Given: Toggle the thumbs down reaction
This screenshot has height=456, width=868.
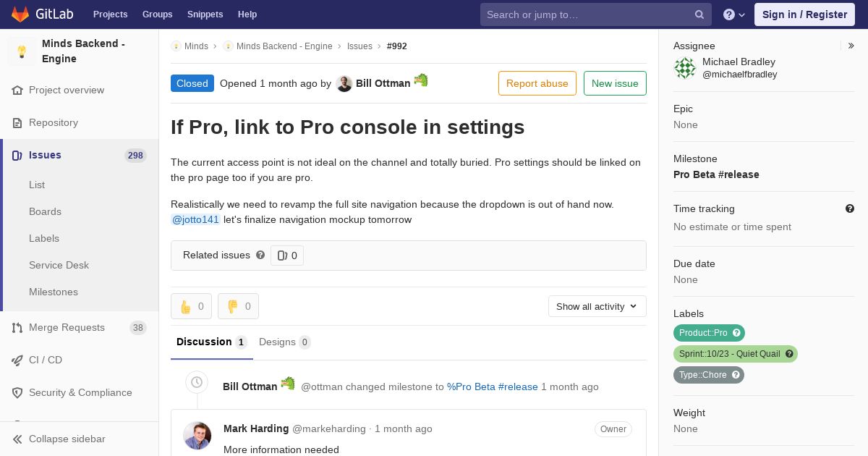Looking at the screenshot, I should pos(238,306).
